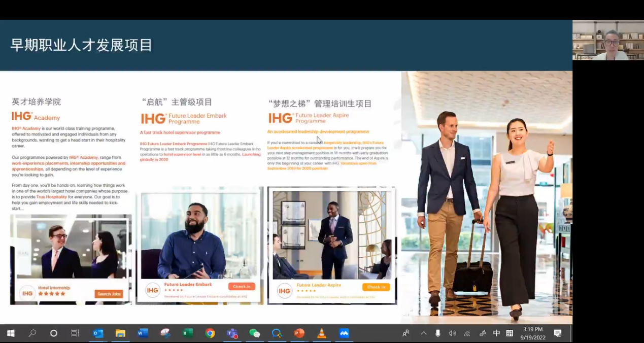Screen dimensions: 644x343
Task: Open the blue wave-logo app in taskbar
Action: click(344, 333)
